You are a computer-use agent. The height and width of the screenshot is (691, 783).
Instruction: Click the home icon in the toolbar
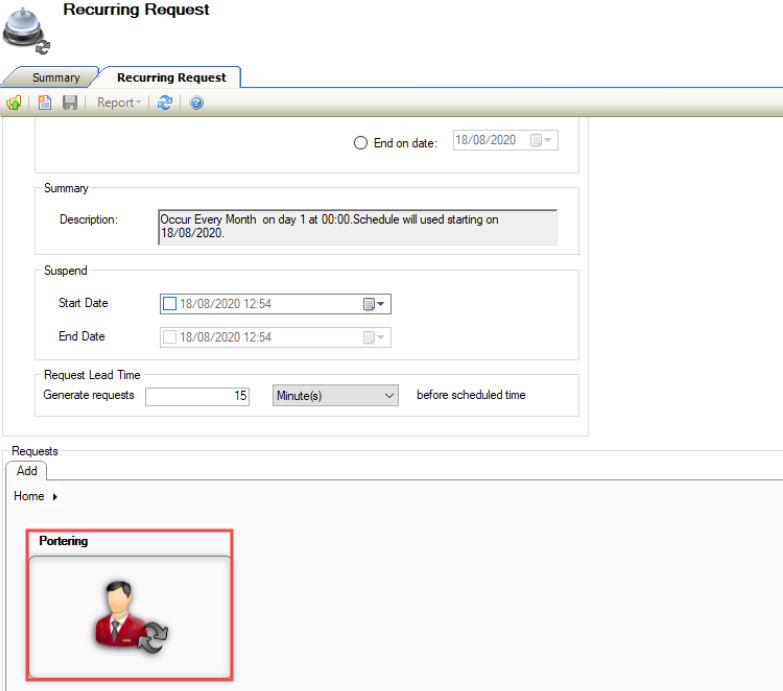(14, 103)
